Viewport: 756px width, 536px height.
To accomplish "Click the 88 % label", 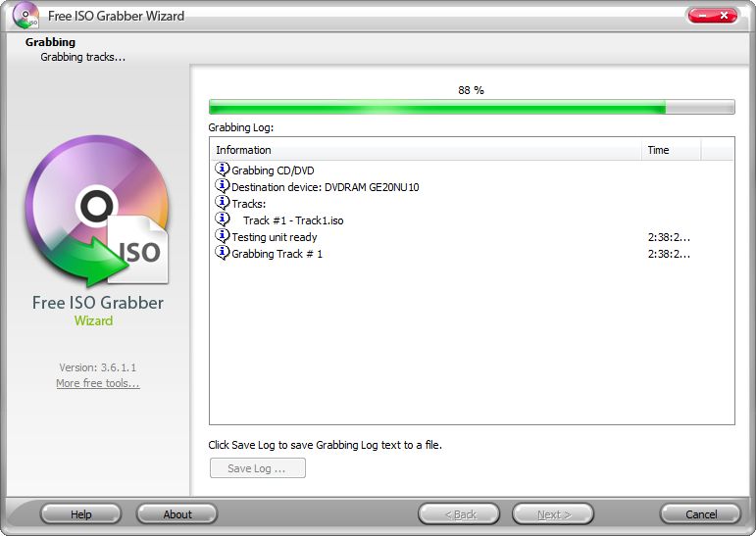I will [x=471, y=90].
